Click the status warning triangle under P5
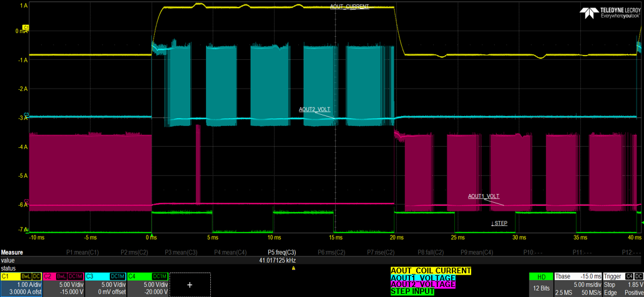644x297 pixels. pyautogui.click(x=293, y=268)
